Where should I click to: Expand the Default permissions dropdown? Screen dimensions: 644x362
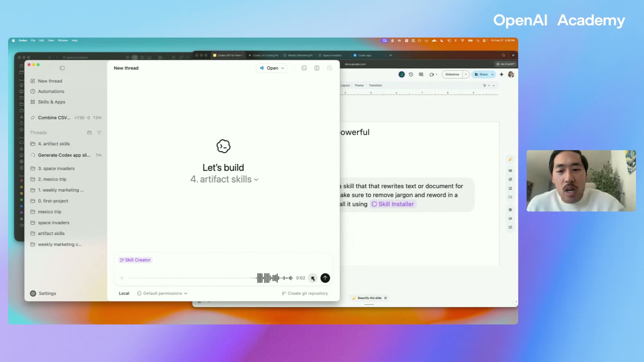[x=163, y=293]
